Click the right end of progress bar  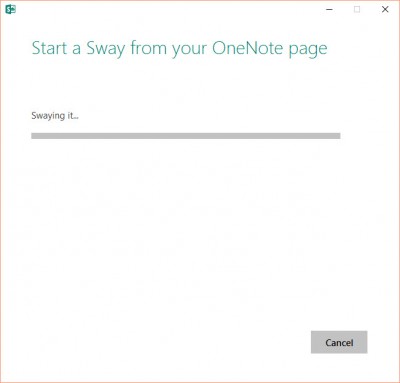tap(337, 136)
